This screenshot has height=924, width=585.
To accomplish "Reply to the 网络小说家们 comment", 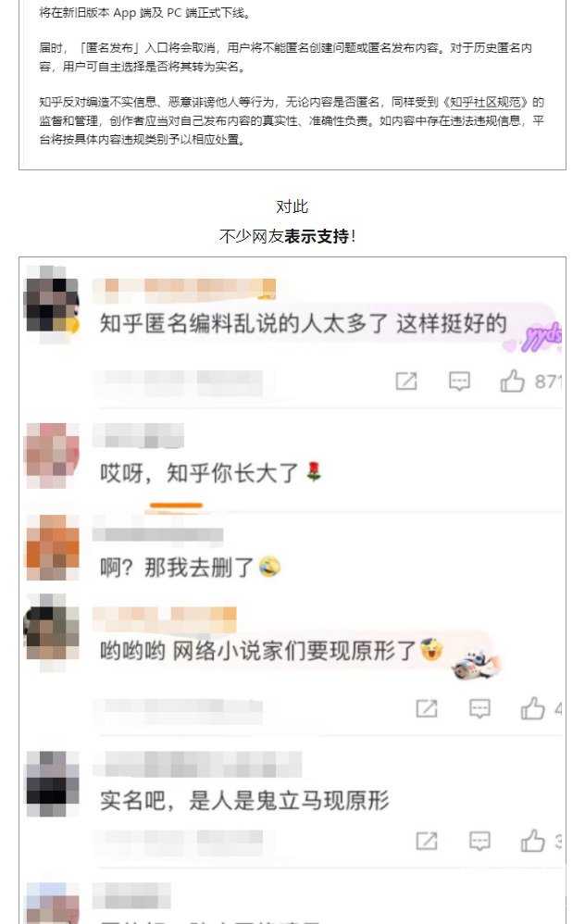I will pos(479,708).
